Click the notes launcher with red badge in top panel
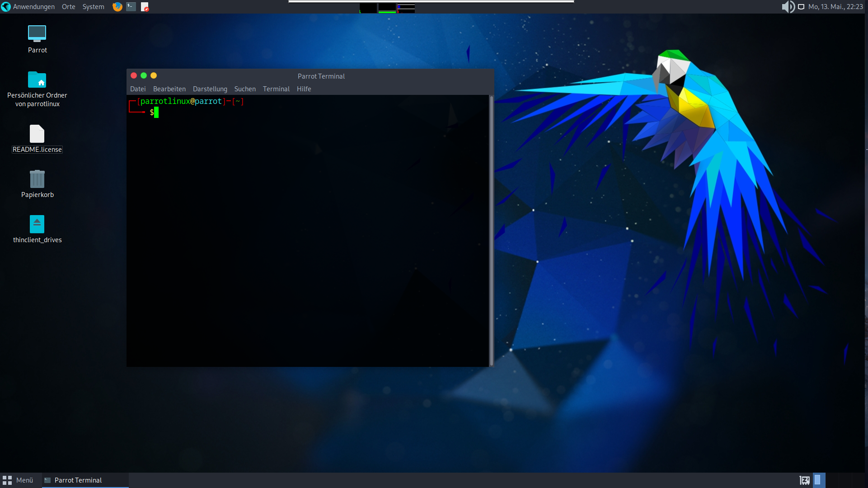 tap(145, 7)
